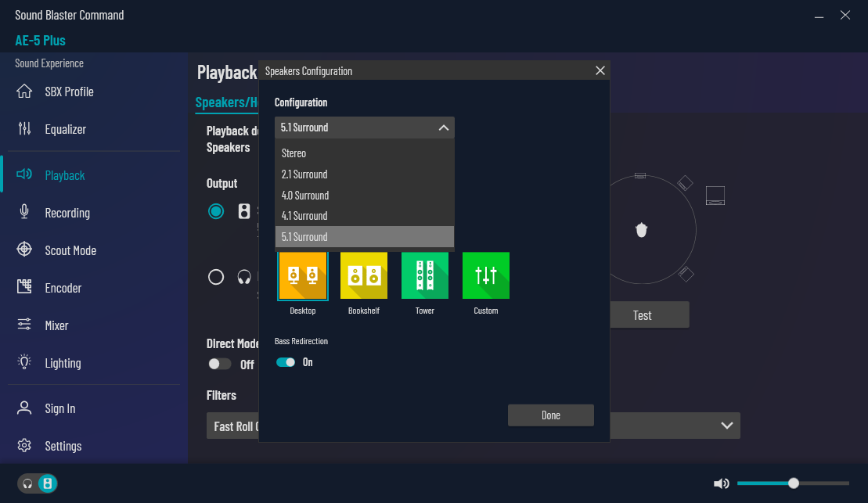Open the SBX Profile home icon

[x=24, y=92]
